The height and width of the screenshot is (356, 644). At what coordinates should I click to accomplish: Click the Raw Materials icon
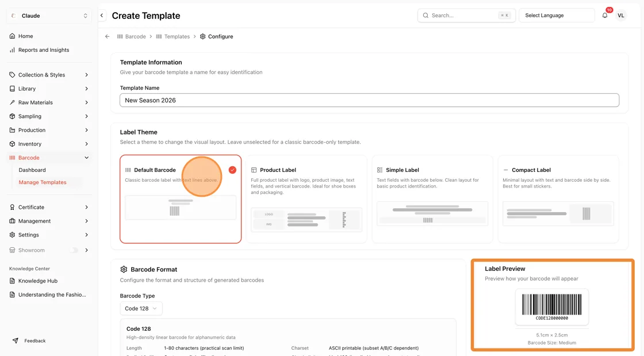(12, 102)
